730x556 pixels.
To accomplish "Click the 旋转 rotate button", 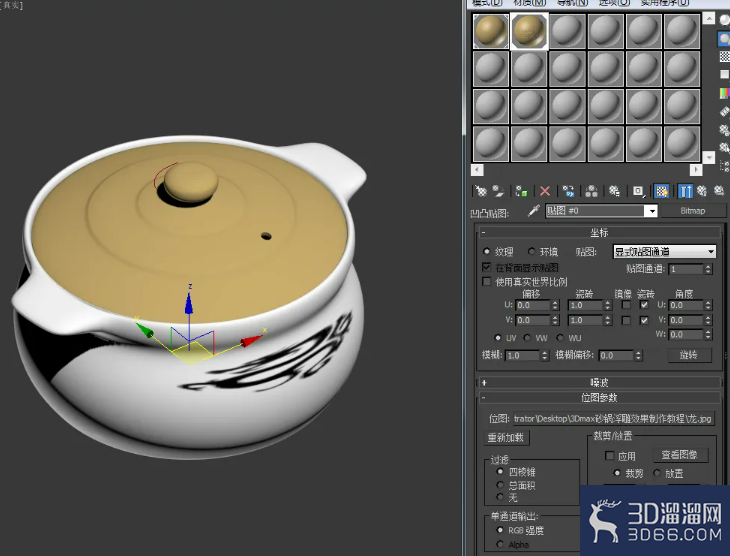I will pyautogui.click(x=688, y=355).
